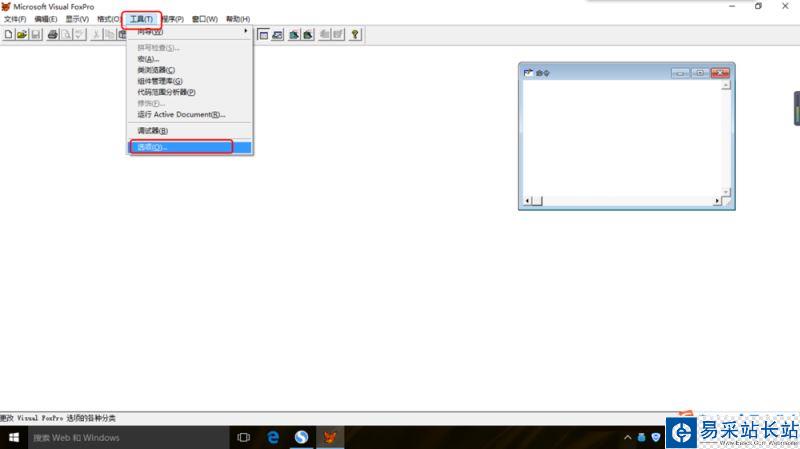The height and width of the screenshot is (449, 800).
Task: Click the Print toolbar icon
Action: pos(53,35)
